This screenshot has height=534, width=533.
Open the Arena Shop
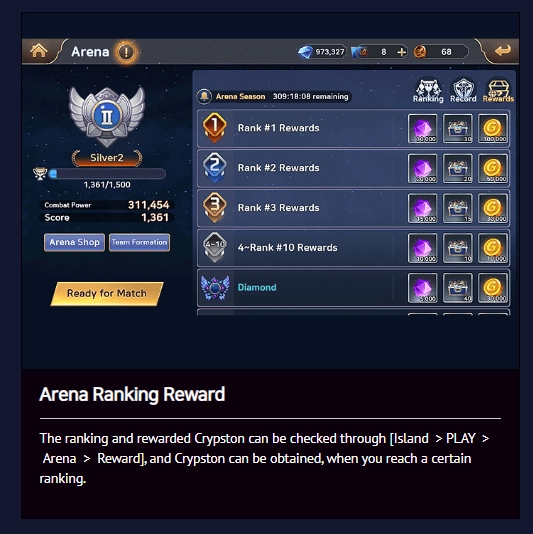[74, 242]
